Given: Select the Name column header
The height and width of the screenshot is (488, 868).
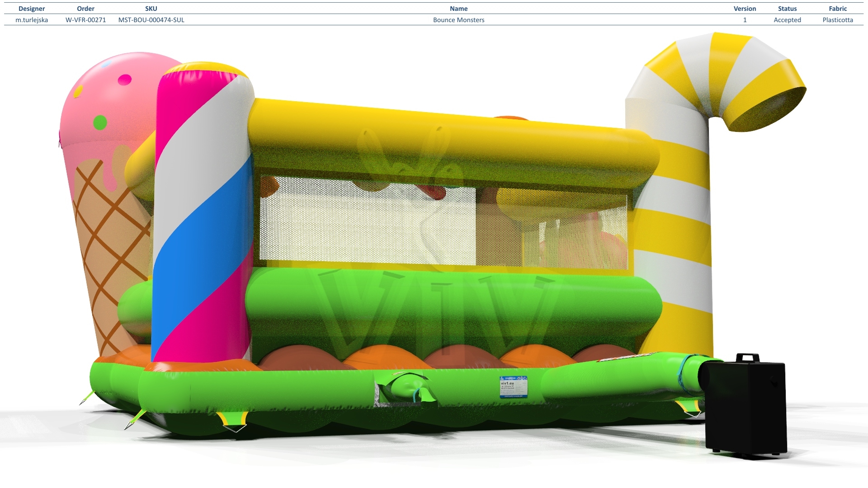Looking at the screenshot, I should pyautogui.click(x=458, y=9).
